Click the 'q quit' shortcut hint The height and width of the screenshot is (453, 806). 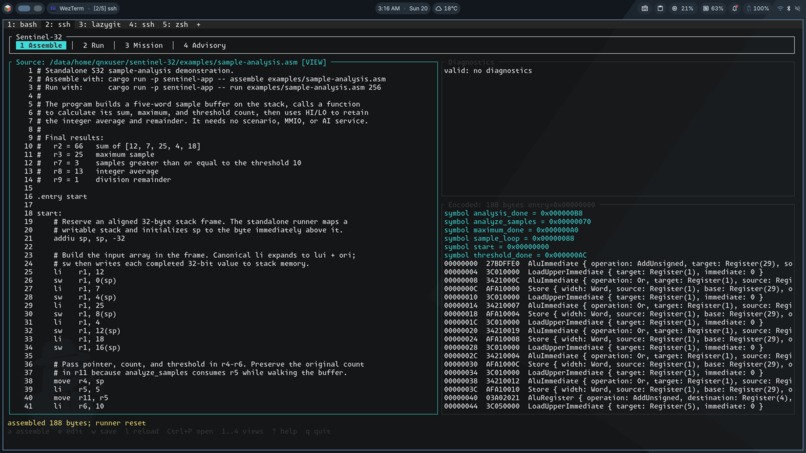(x=318, y=431)
